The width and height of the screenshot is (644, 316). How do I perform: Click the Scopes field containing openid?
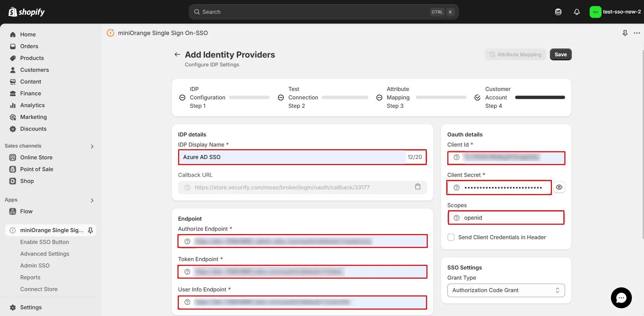pyautogui.click(x=506, y=218)
